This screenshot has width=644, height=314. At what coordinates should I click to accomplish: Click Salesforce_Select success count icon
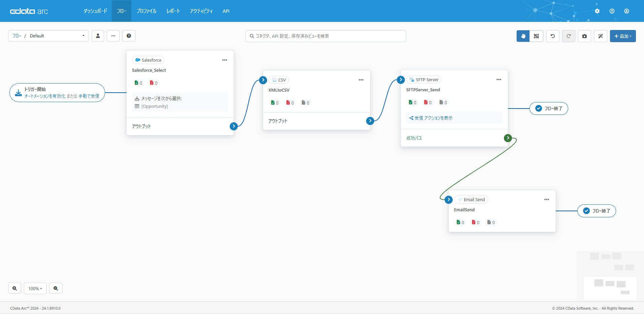tap(136, 83)
